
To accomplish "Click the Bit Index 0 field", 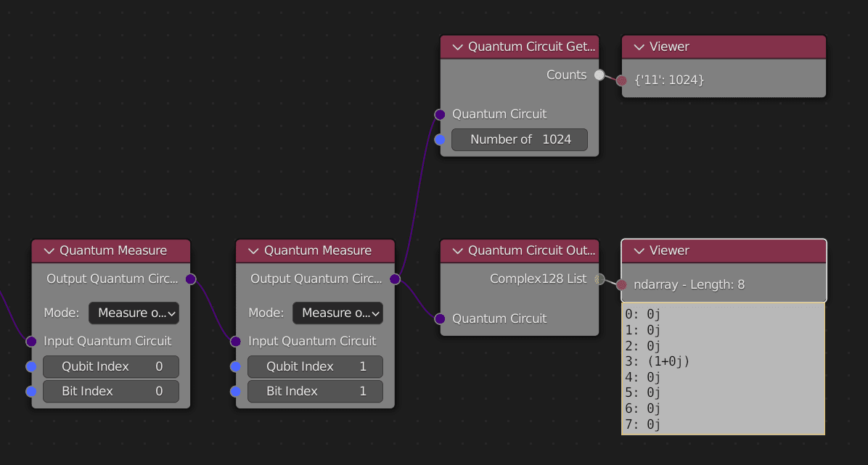I will point(111,392).
